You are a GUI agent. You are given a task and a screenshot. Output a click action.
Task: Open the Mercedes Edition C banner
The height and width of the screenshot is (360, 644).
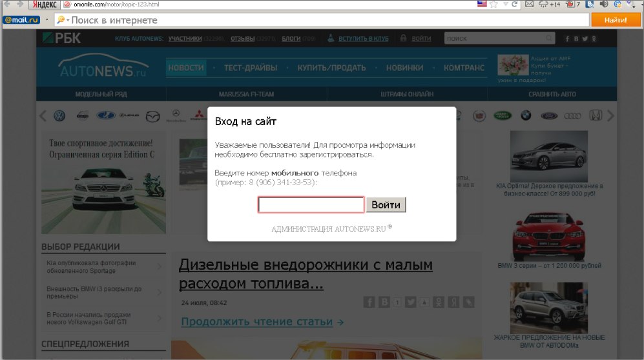103,183
